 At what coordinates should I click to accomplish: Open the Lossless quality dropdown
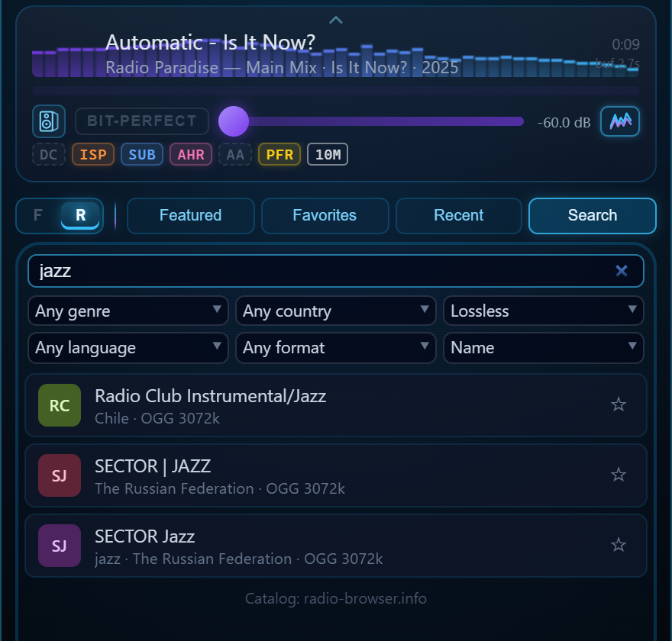click(544, 311)
